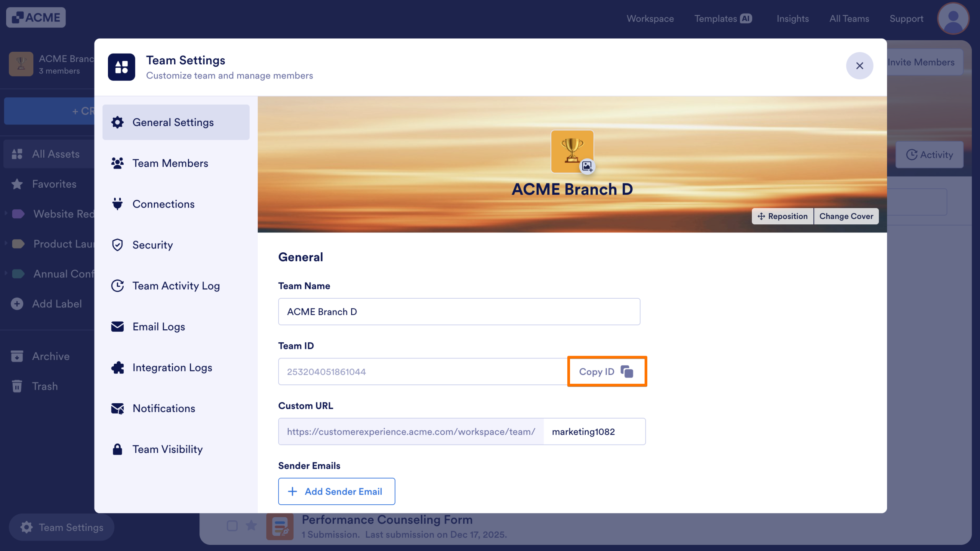
Task: Click the purple Website Redesign label tag
Action: coord(18,214)
